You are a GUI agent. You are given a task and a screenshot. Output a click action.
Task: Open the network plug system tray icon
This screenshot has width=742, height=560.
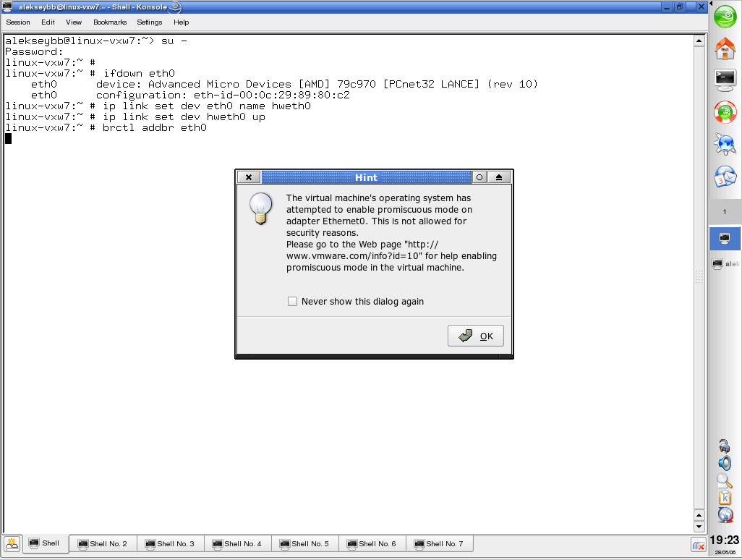(725, 446)
